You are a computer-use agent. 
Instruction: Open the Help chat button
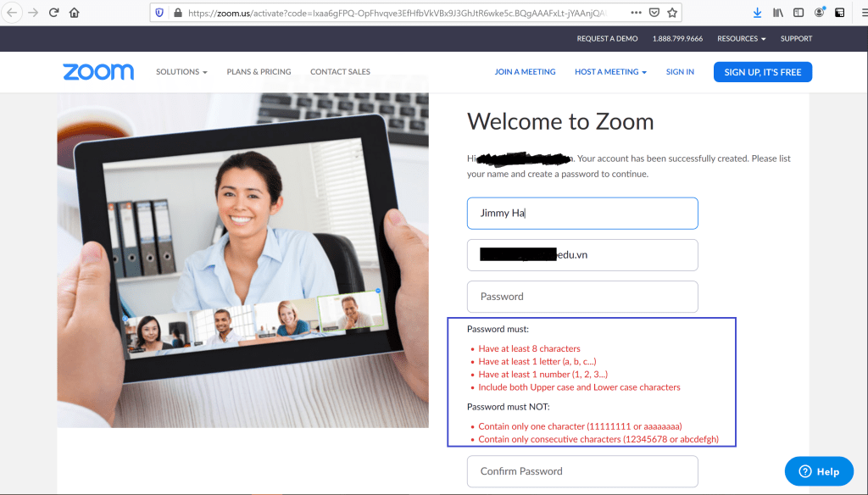(x=819, y=471)
